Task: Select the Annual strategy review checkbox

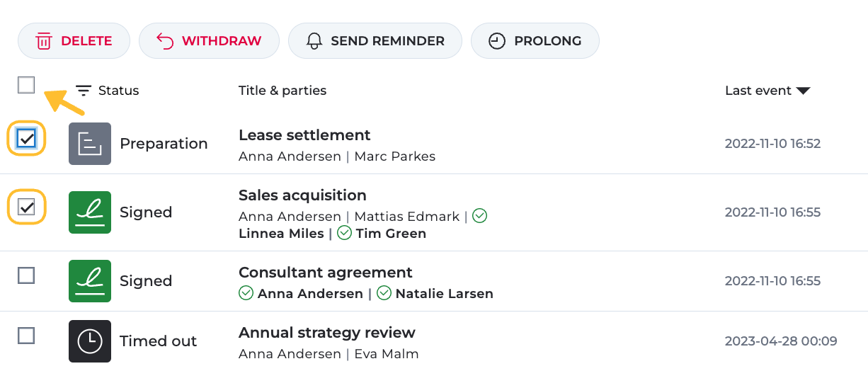Action: pos(26,336)
